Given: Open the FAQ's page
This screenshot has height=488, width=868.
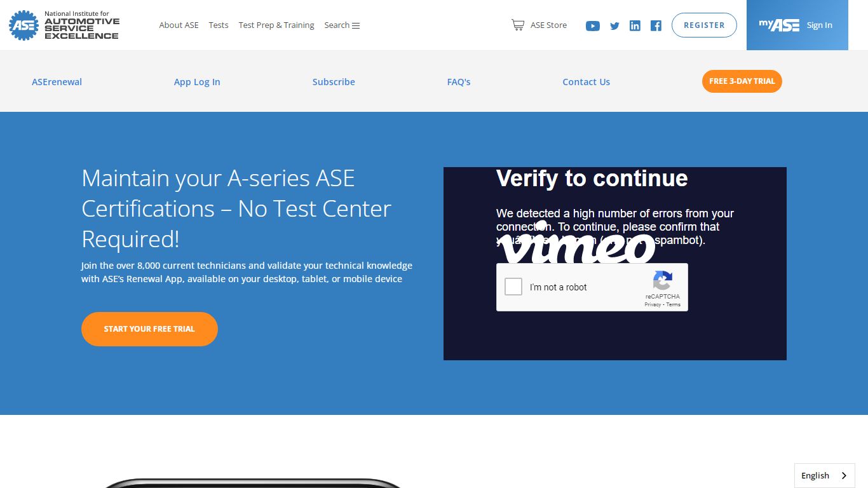Looking at the screenshot, I should click(x=459, y=81).
